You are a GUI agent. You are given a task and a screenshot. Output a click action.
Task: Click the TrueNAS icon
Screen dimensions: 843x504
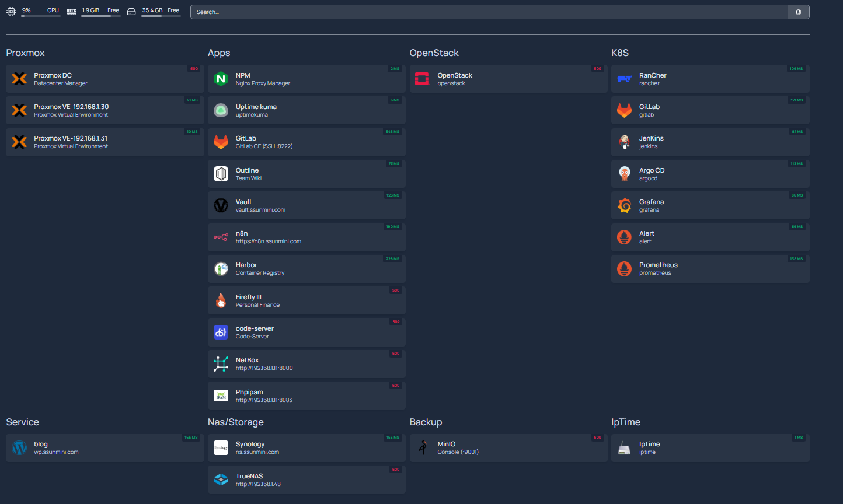[x=221, y=480]
